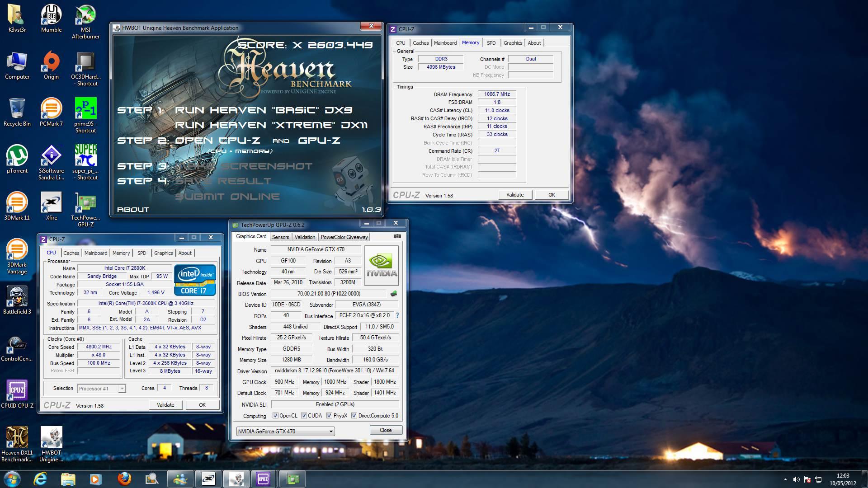Click GPU-Z screenshot camera icon
The width and height of the screenshot is (868, 488).
397,236
